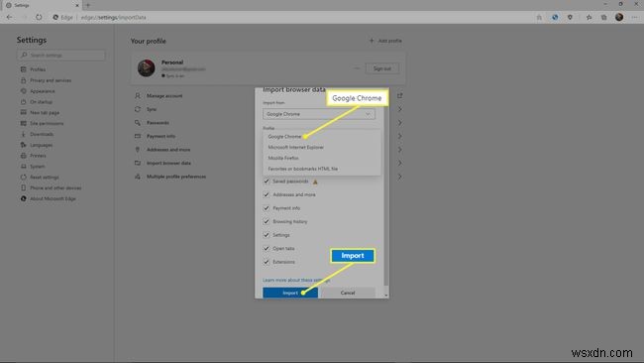
Task: Click the Search settings field
Action: click(x=61, y=56)
